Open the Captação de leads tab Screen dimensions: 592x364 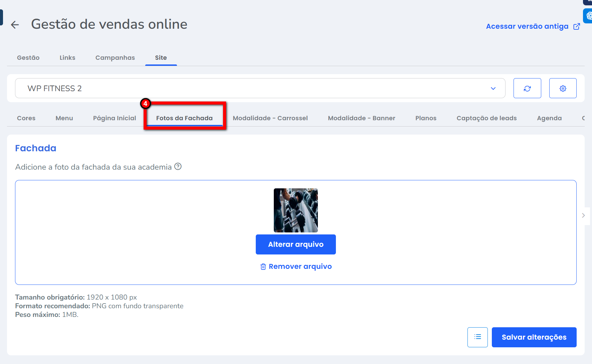point(486,118)
